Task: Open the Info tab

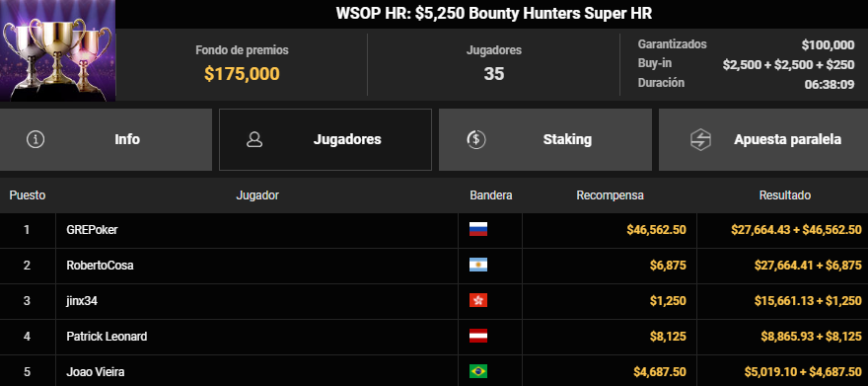Action: point(106,139)
